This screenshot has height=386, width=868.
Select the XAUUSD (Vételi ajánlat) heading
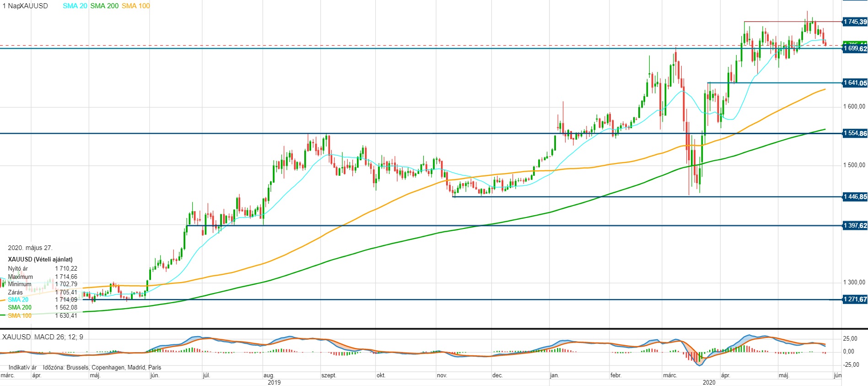[40, 259]
